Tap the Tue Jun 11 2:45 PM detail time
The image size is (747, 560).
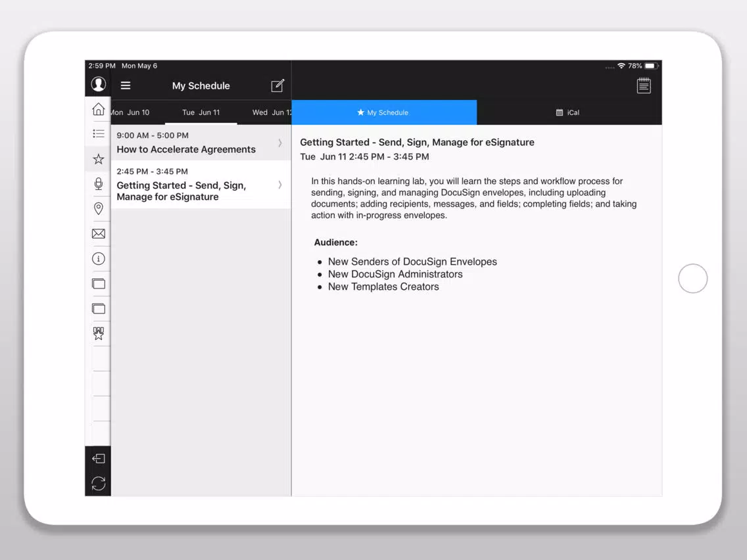point(364,156)
